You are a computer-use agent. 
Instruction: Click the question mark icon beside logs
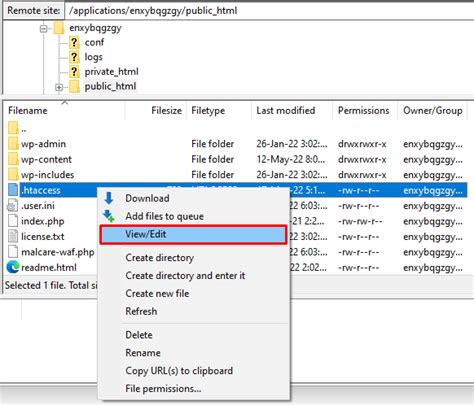pyautogui.click(x=74, y=57)
